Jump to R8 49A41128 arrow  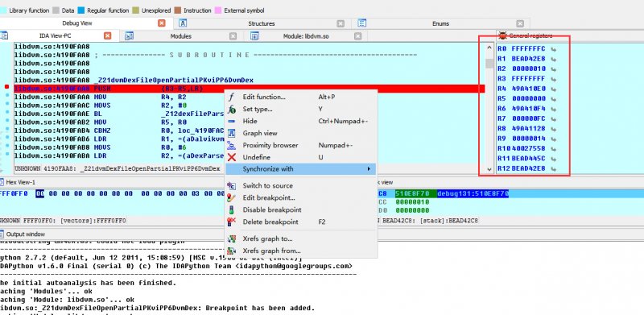tap(553, 129)
